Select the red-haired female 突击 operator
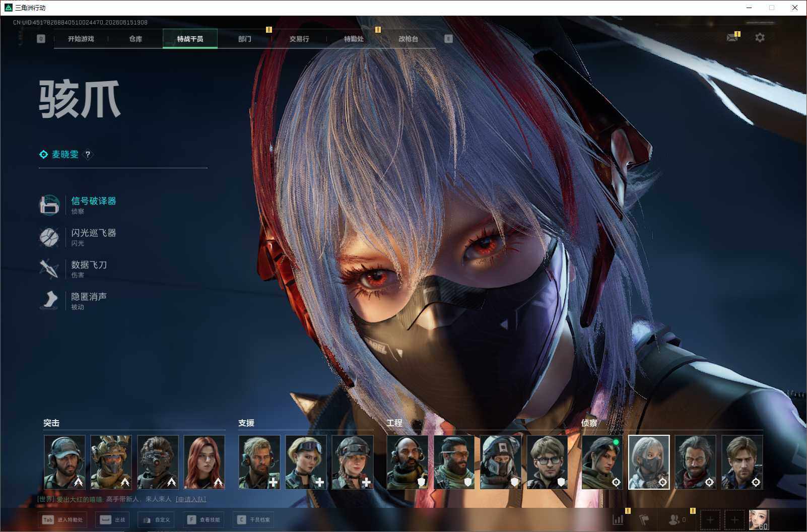The width and height of the screenshot is (807, 532). [x=204, y=462]
